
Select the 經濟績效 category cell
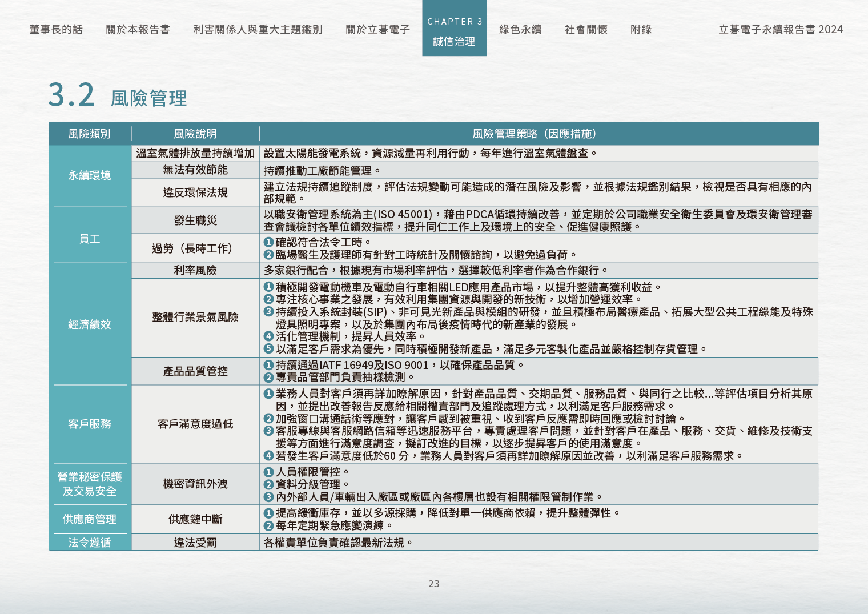pyautogui.click(x=90, y=324)
